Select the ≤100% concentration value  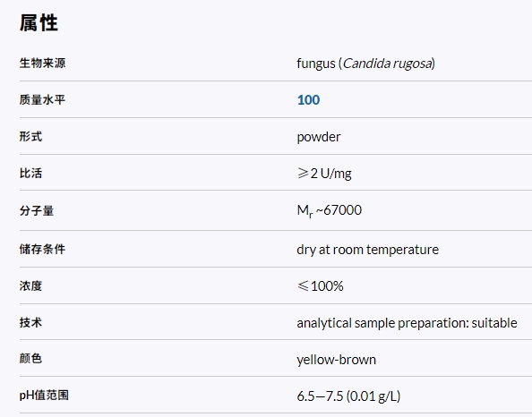(321, 285)
